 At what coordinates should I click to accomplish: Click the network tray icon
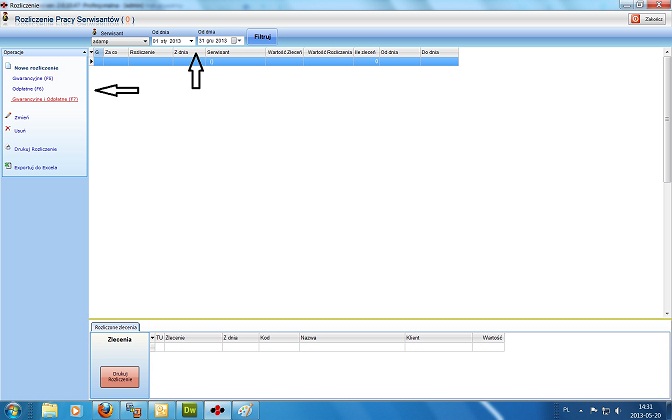(606, 411)
